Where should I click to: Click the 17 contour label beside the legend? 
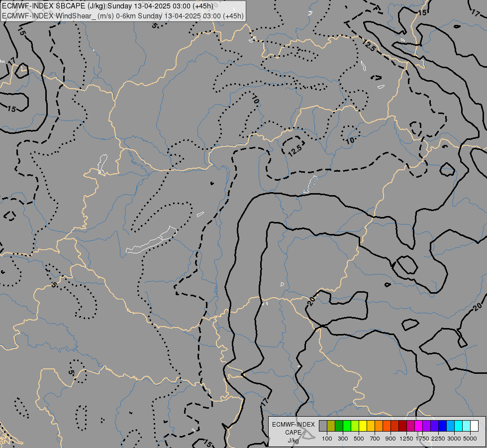point(265,401)
